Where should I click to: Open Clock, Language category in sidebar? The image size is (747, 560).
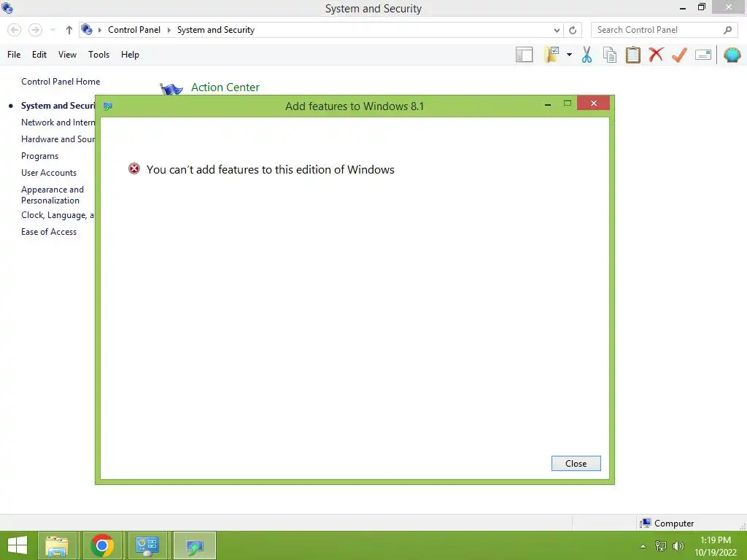[58, 215]
